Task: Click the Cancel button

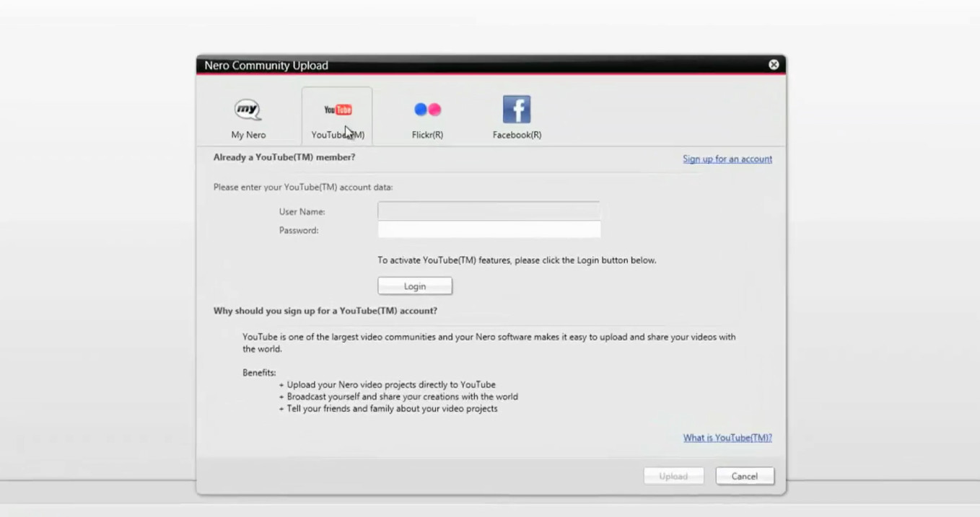Action: pos(745,476)
